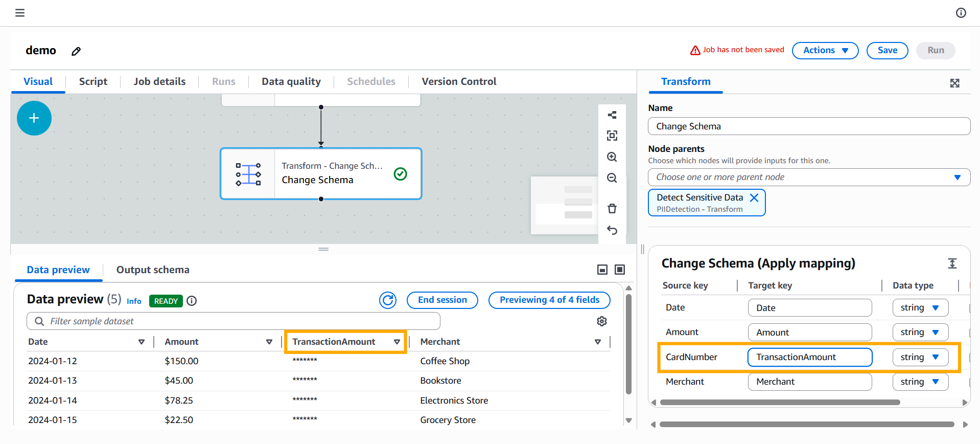Viewport: 980px width, 444px height.
Task: Click the TransactionAmount target key field
Action: pos(810,357)
